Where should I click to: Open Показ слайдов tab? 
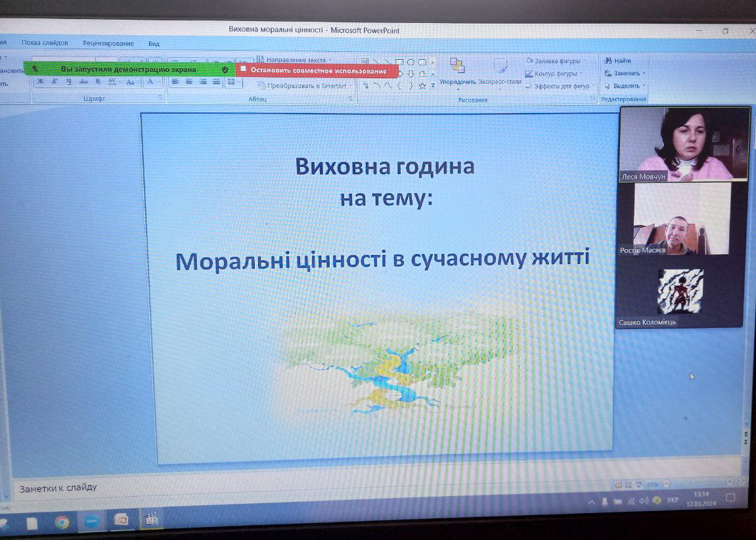point(45,43)
